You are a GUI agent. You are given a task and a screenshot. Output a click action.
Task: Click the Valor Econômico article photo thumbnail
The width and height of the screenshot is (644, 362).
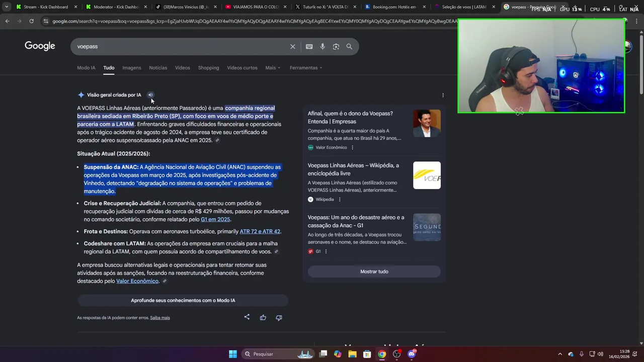coord(427,123)
